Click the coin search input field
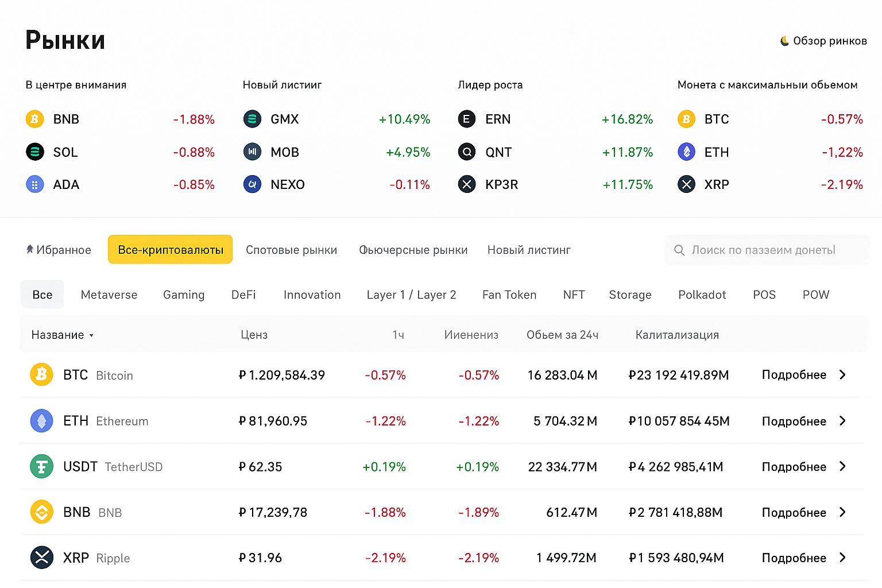The image size is (882, 588). pyautogui.click(x=767, y=250)
